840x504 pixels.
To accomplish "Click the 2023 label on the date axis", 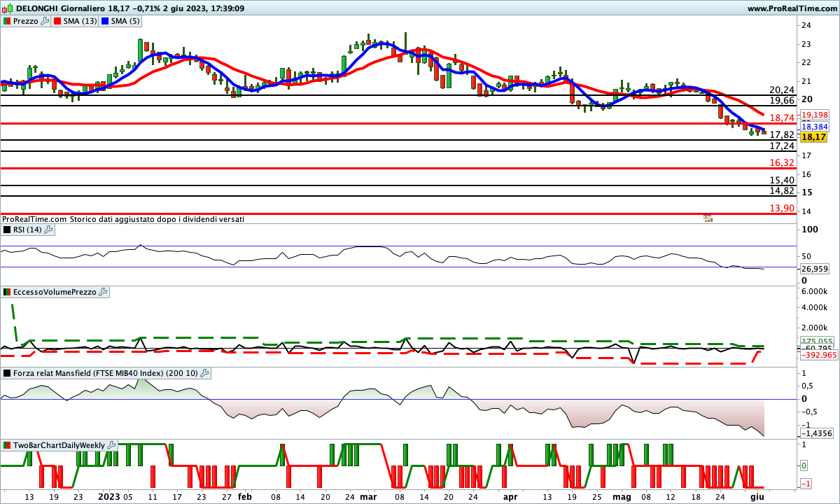I will tap(108, 496).
